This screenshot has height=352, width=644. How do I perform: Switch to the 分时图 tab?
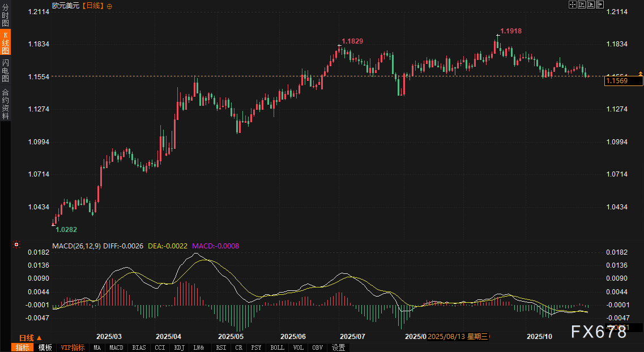[5, 19]
